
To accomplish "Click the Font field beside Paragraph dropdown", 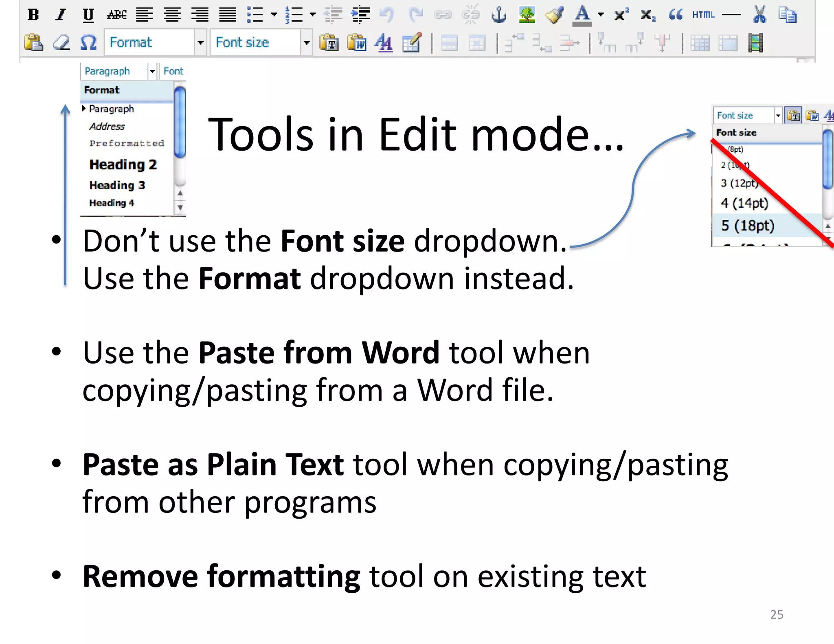I will [x=173, y=71].
